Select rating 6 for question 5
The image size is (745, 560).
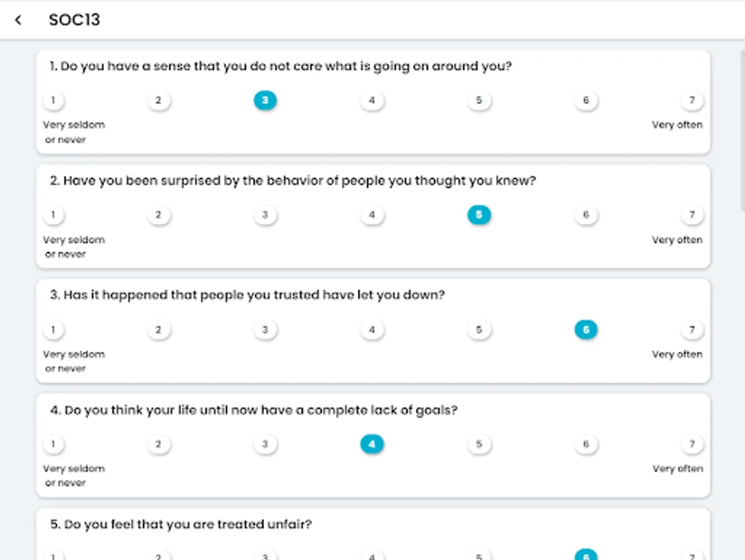coord(586,556)
